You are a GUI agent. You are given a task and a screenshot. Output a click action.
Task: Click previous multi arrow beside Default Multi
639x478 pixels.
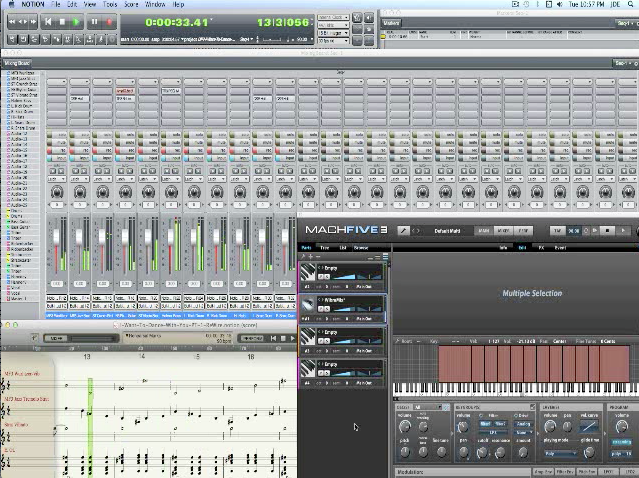pyautogui.click(x=413, y=231)
